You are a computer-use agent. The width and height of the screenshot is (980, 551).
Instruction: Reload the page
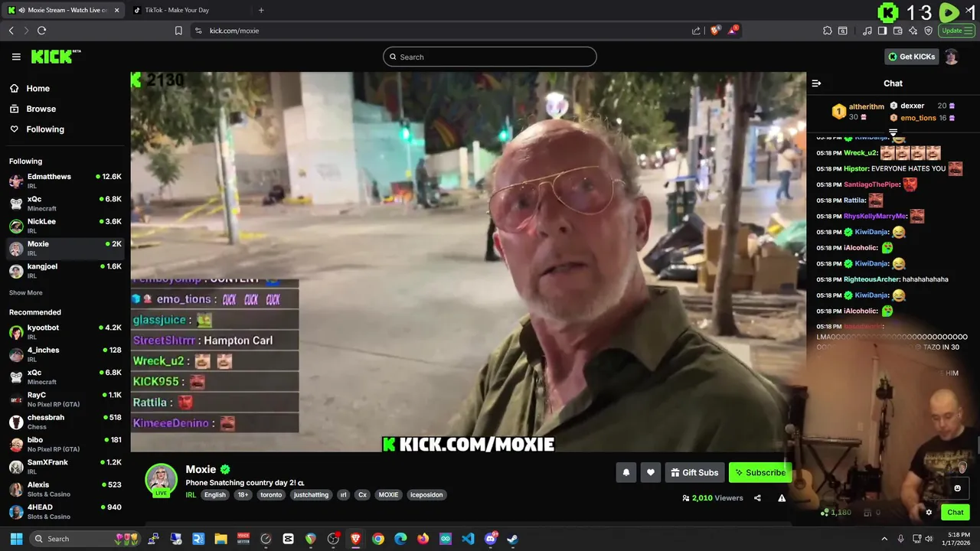tap(41, 31)
